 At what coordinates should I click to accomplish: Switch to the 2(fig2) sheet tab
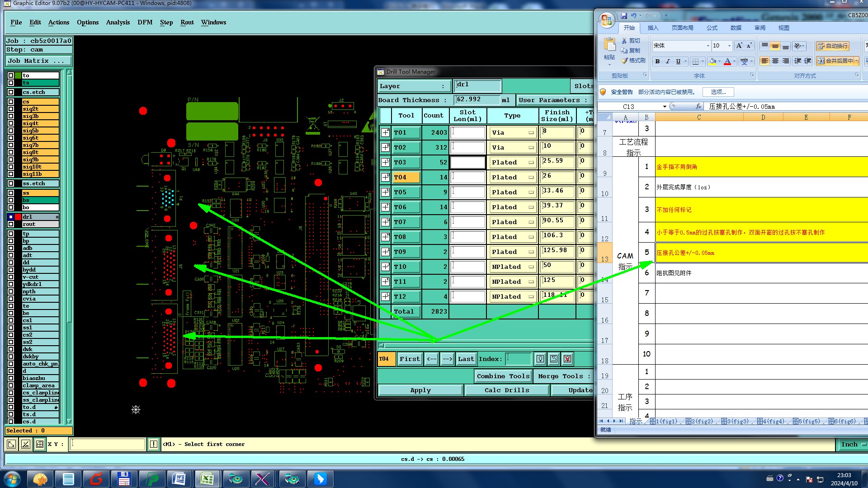point(699,421)
